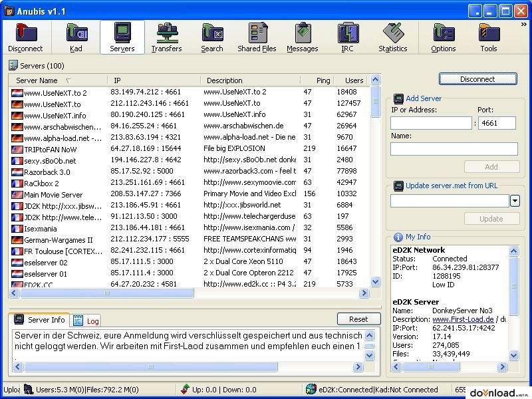Select the www.UseNeXT.to 2 server row
The image size is (532, 399).
tap(190, 92)
